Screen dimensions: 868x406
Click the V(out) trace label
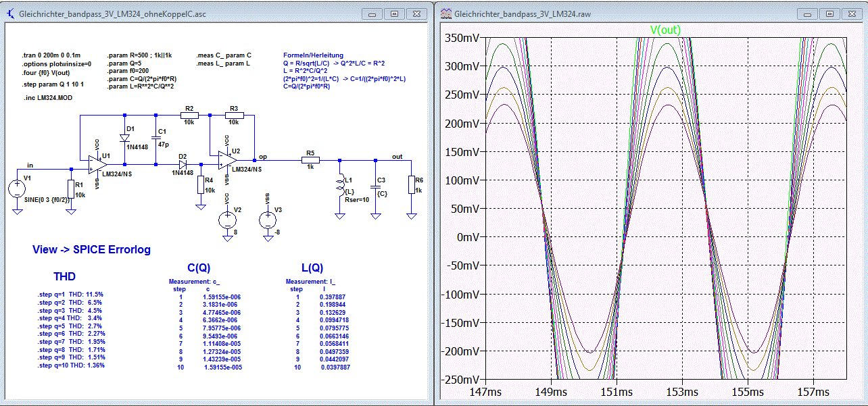point(665,30)
